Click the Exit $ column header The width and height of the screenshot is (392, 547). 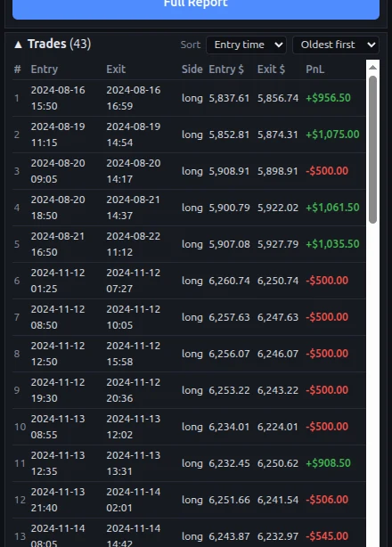point(271,69)
